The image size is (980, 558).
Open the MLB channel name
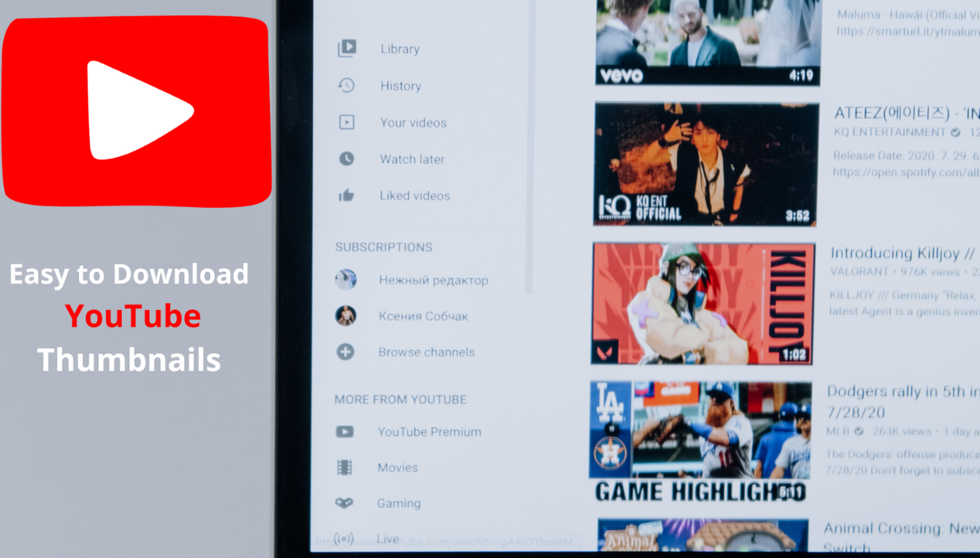point(838,431)
